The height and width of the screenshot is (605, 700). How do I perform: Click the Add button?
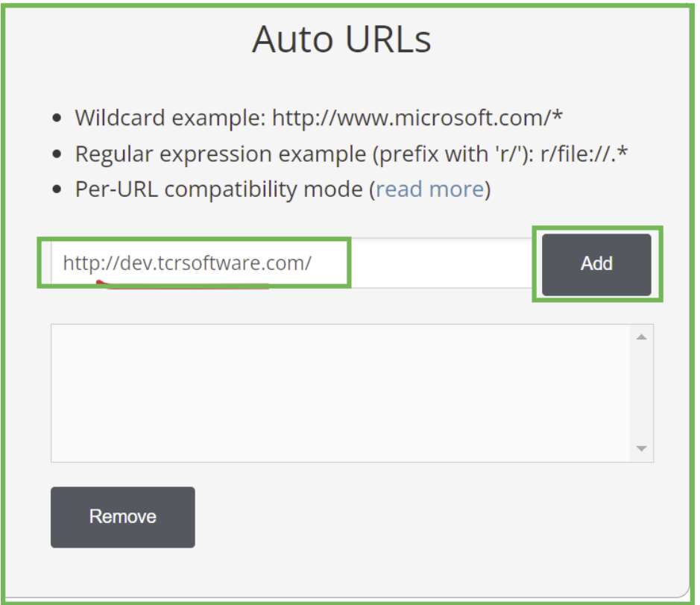(x=596, y=263)
